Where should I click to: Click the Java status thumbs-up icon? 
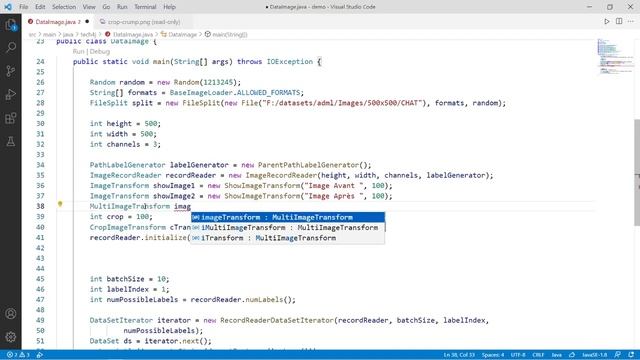(x=572, y=355)
